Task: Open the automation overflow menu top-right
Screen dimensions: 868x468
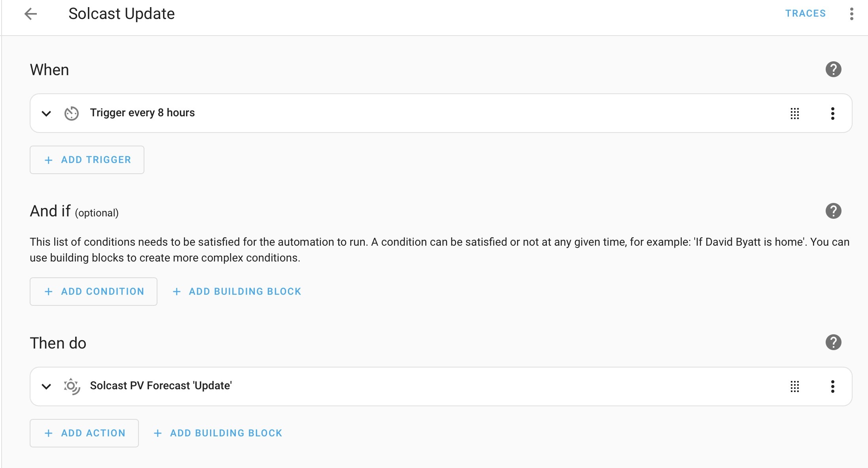Action: pos(851,14)
